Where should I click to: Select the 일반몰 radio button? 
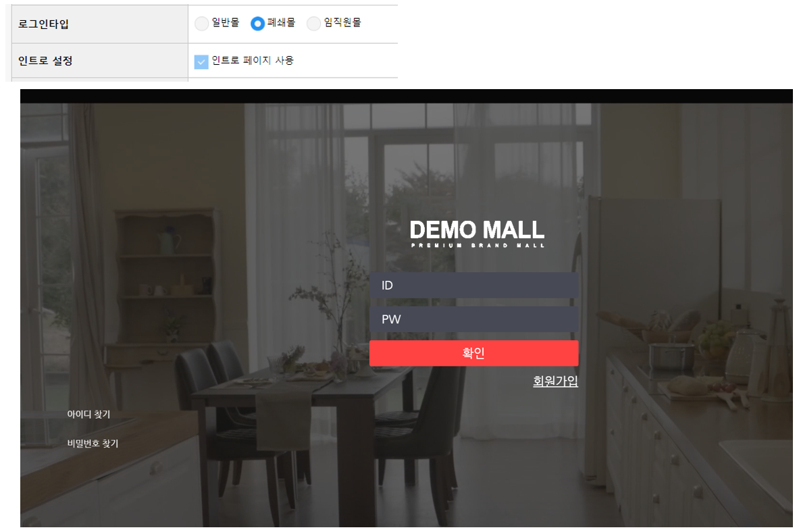tap(202, 24)
